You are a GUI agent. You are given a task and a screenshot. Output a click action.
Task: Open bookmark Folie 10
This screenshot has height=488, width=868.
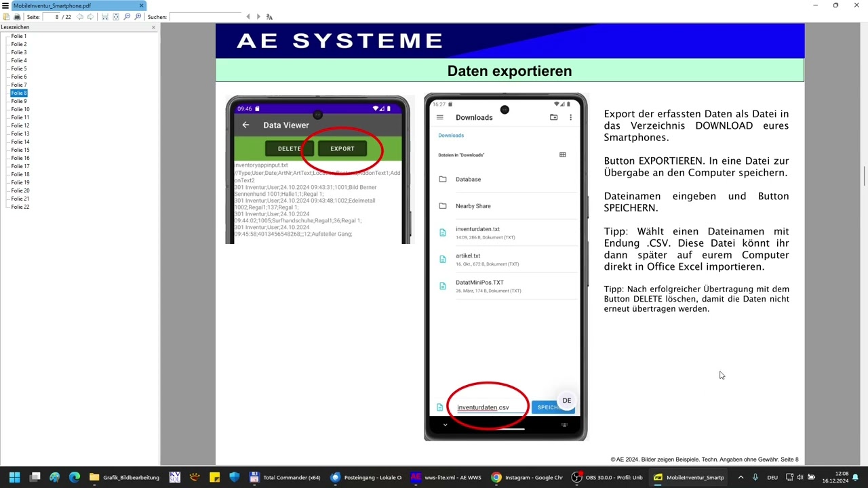(20, 109)
